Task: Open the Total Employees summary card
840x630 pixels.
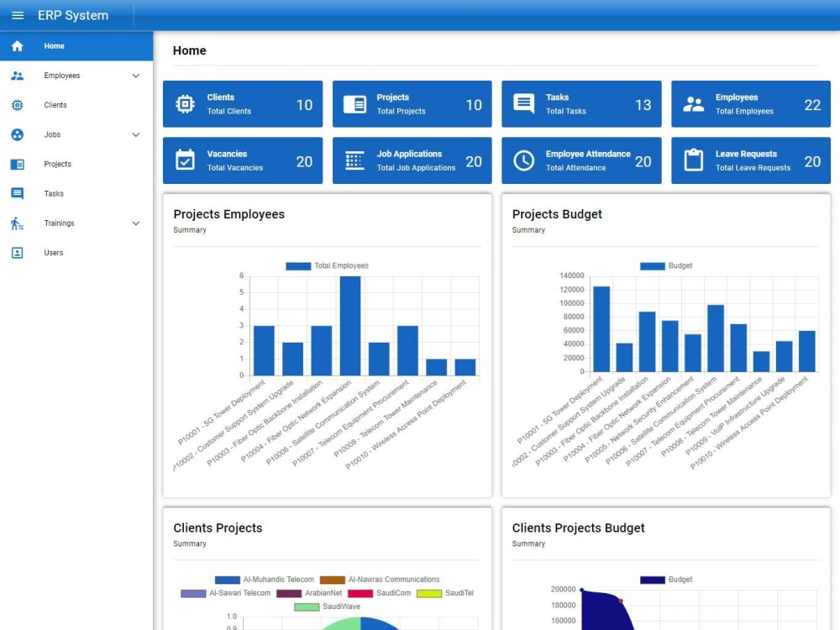Action: coord(750,104)
